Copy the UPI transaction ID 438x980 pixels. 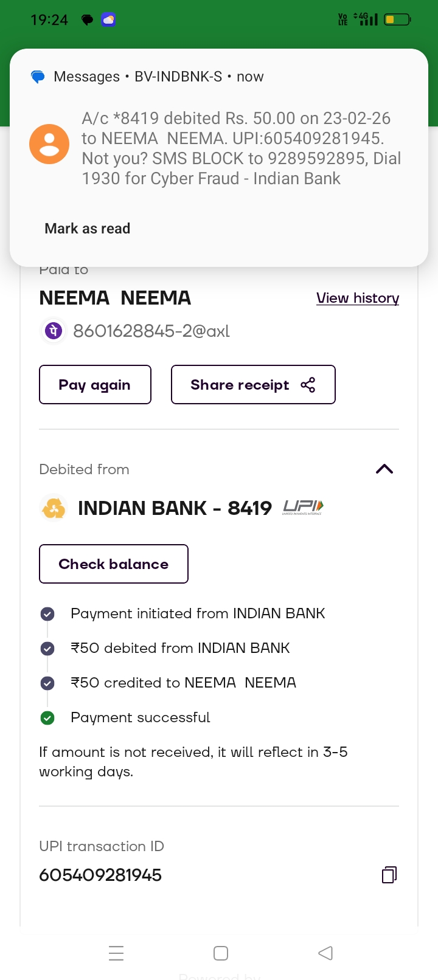click(389, 875)
